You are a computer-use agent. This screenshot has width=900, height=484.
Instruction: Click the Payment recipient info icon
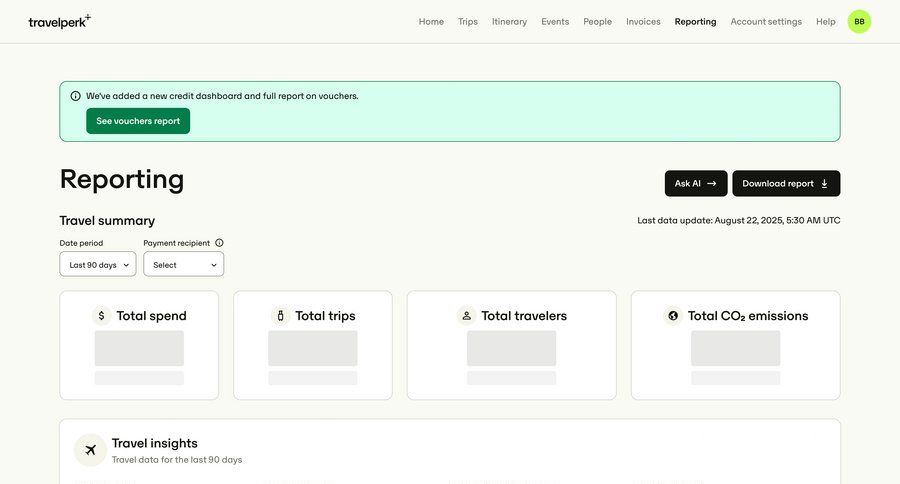point(219,243)
